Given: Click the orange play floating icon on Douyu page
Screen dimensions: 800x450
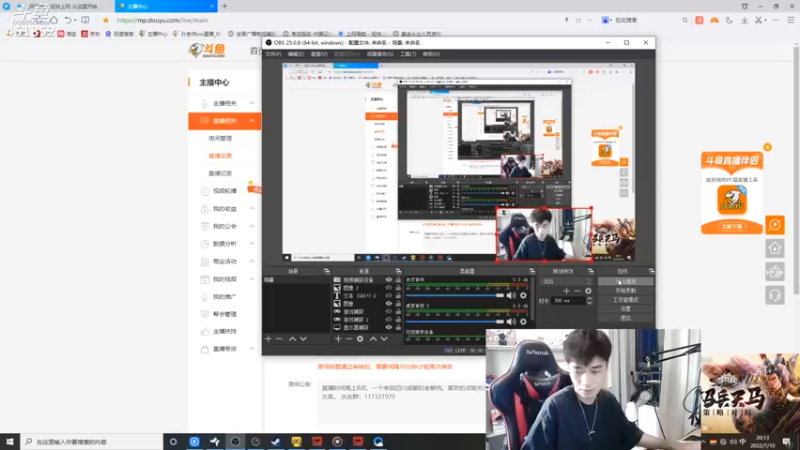Looking at the screenshot, I should (x=774, y=224).
